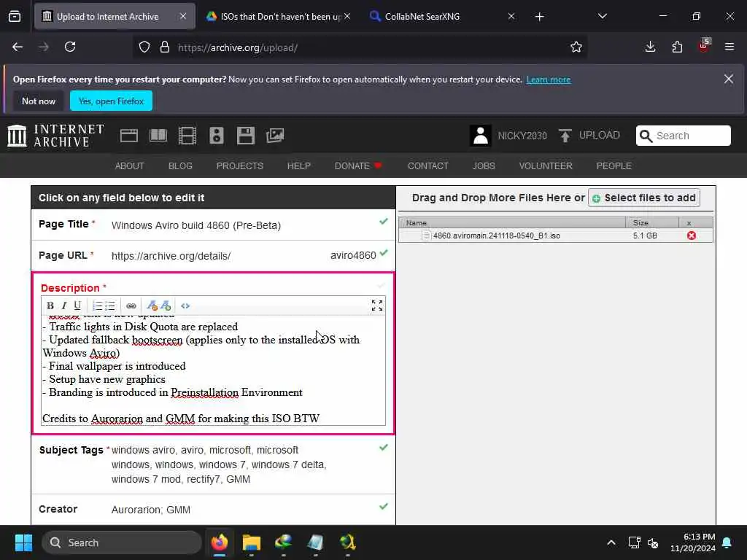Click the UPLOAD link in the header
The image size is (747, 560).
pyautogui.click(x=589, y=135)
